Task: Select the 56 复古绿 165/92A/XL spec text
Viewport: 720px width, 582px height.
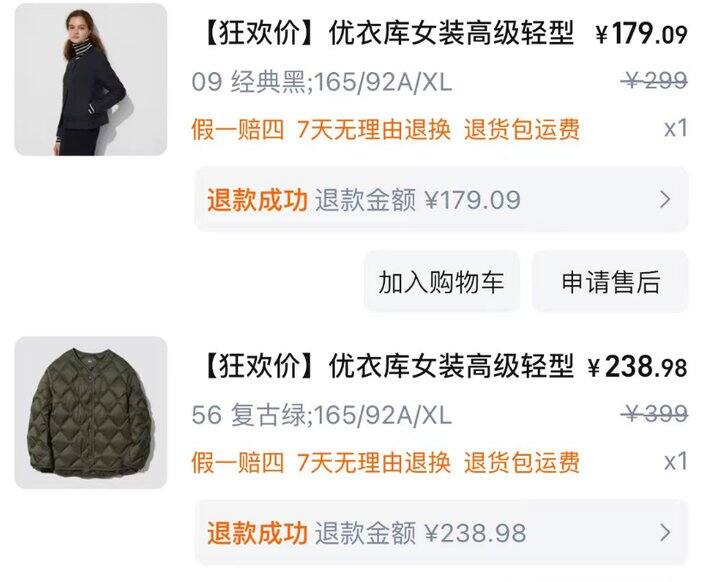Action: point(321,415)
